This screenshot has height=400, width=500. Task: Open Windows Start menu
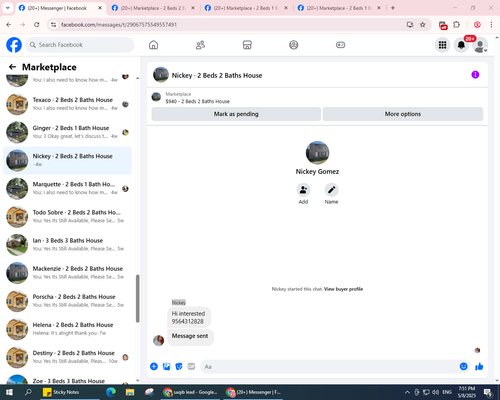(9, 392)
